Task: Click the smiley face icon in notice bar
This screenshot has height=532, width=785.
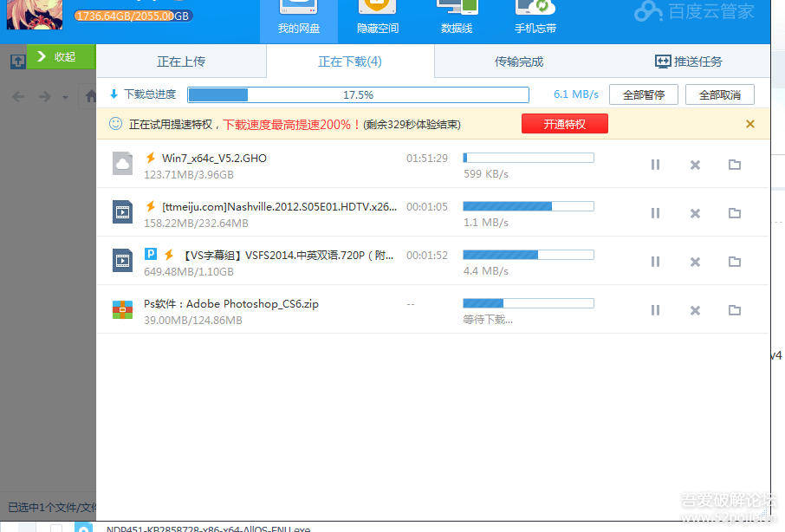Action: pyautogui.click(x=115, y=124)
